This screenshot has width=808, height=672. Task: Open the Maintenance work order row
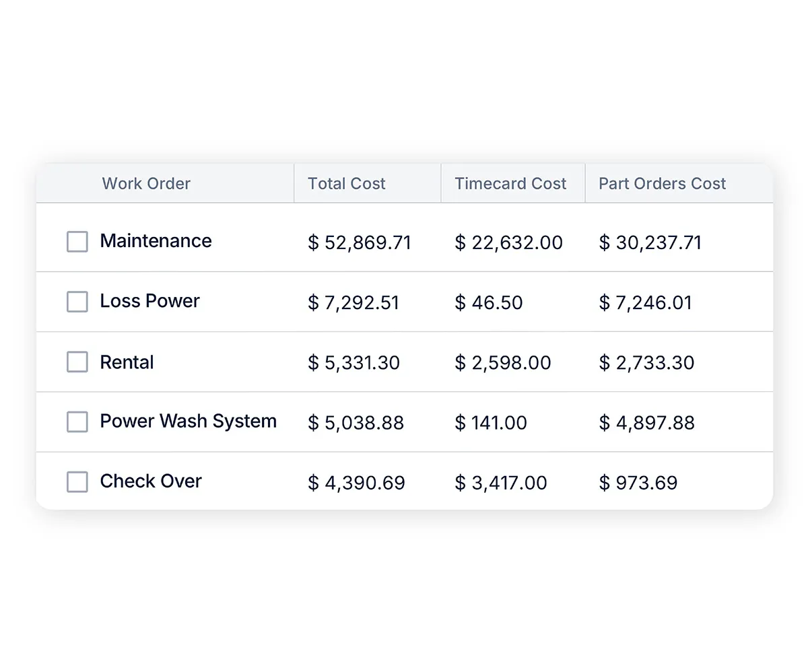click(x=156, y=241)
